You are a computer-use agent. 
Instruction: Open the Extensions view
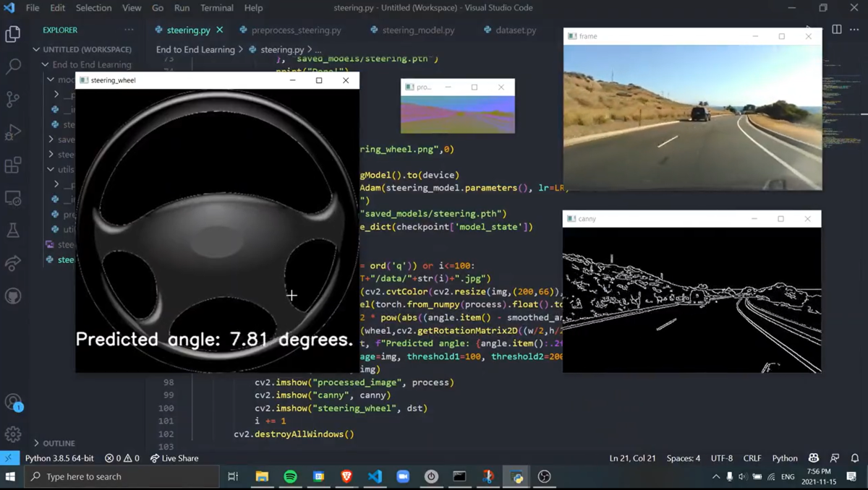click(x=13, y=165)
